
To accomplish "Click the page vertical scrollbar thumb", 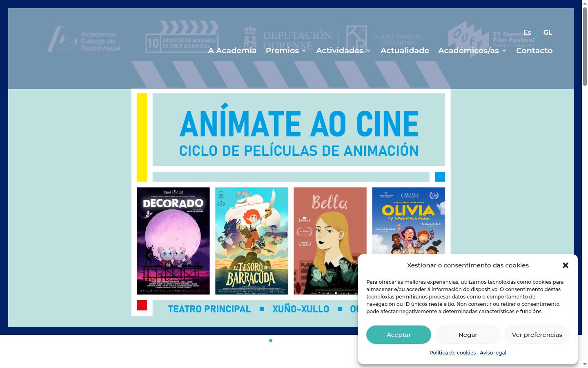I will [x=585, y=47].
